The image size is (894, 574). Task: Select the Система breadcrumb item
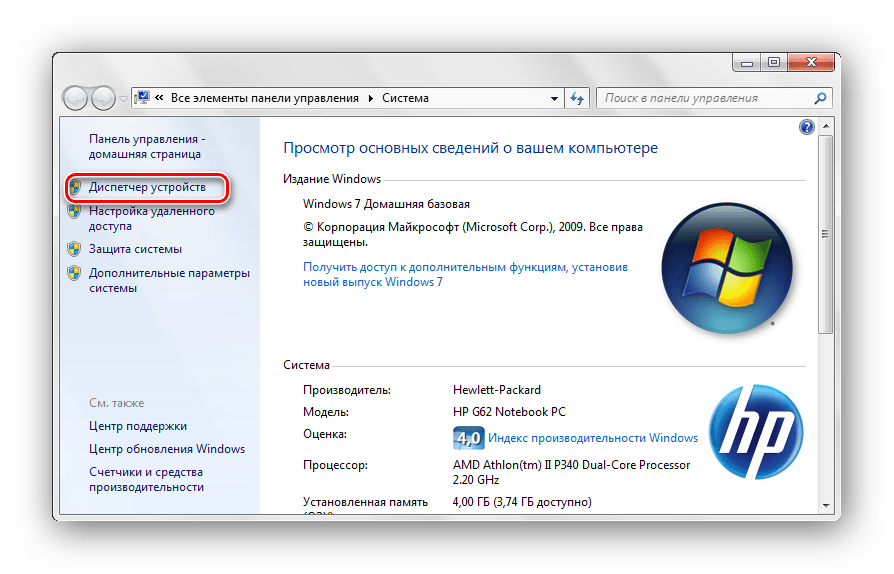pos(404,98)
